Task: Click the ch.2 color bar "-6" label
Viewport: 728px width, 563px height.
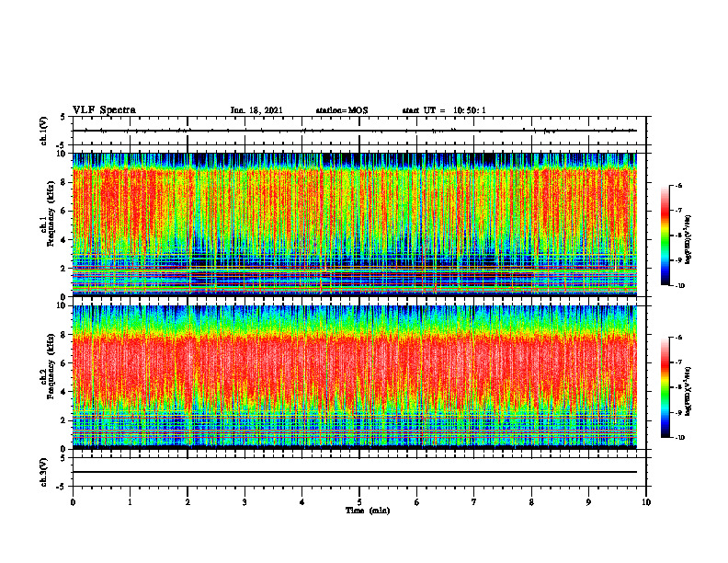Action: [678, 338]
